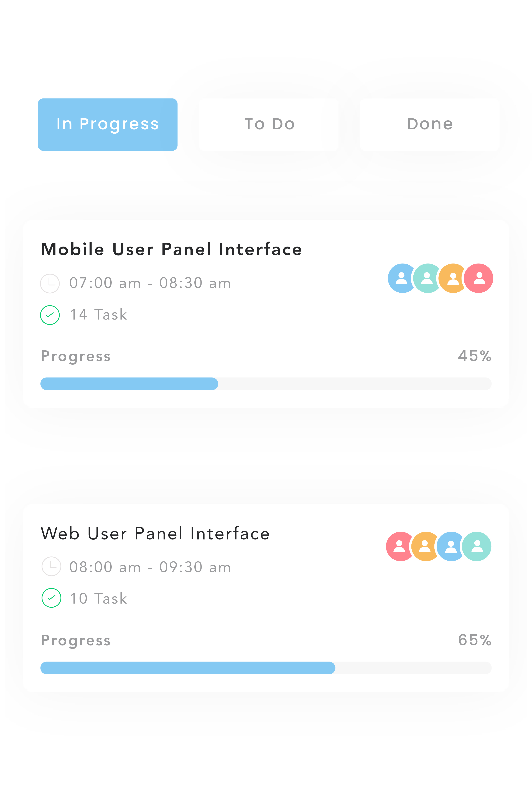
Task: Click blue avatar on Web panel card
Action: [450, 546]
